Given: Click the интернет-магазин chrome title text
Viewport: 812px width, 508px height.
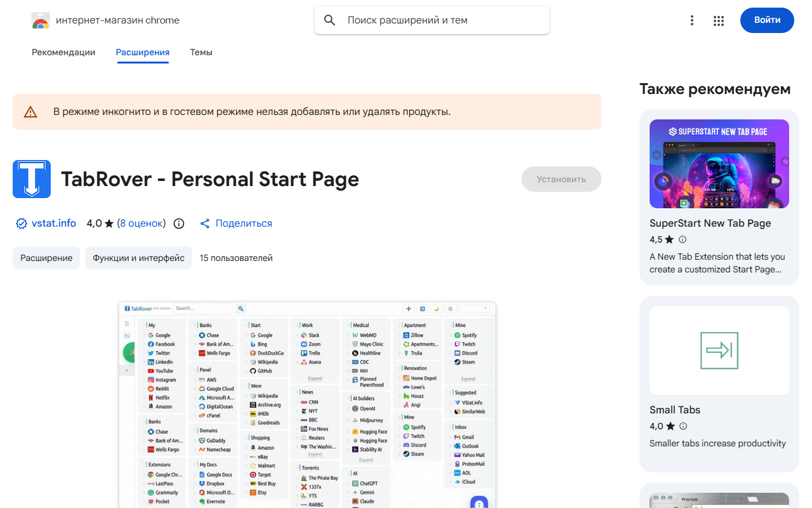Looking at the screenshot, I should 117,20.
